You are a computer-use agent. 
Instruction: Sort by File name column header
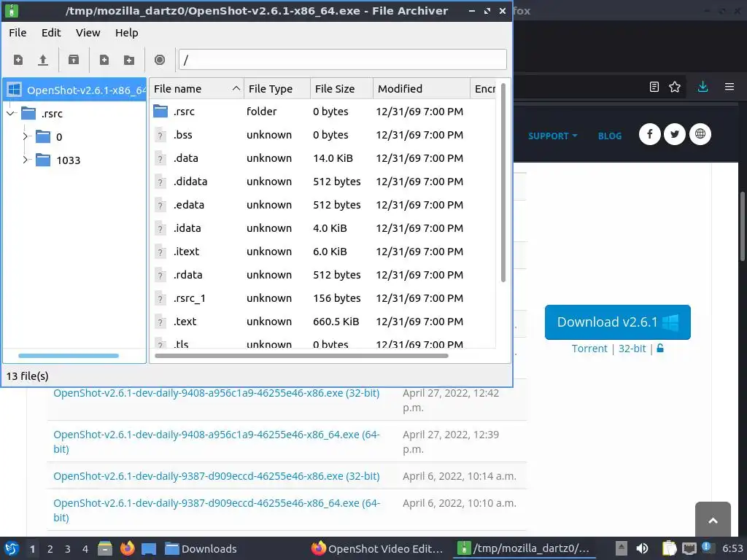coord(196,89)
